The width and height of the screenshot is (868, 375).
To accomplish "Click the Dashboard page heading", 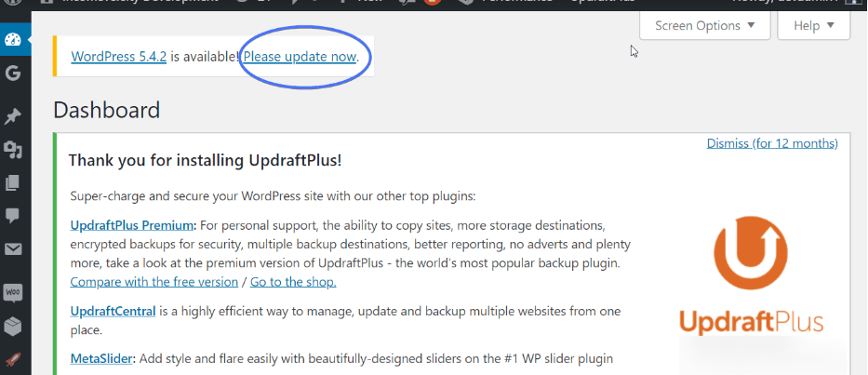I will [107, 110].
